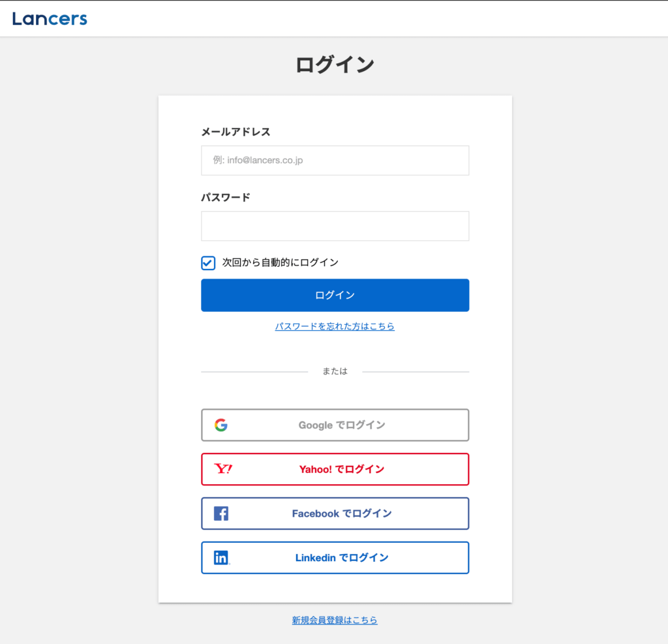Screen dimensions: 668x644
Task: Click the red Yahoo! "Y!" icon
Action: click(x=220, y=469)
